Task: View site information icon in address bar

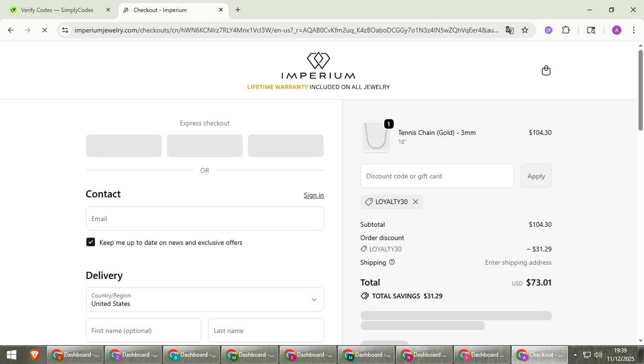Action: tap(65, 30)
